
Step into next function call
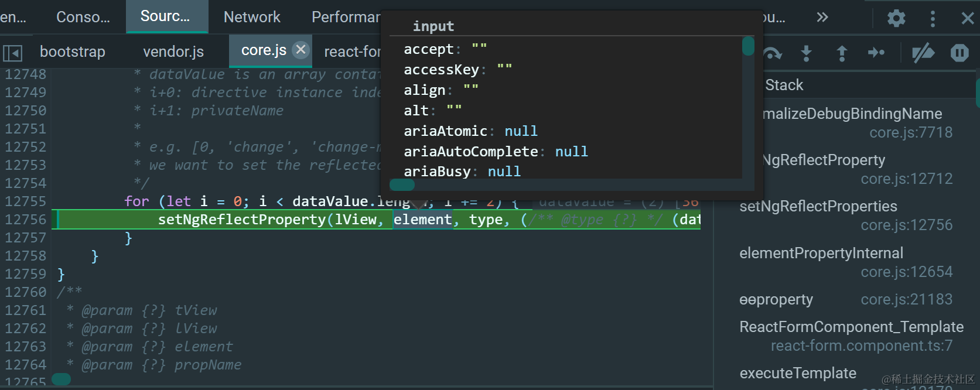coord(807,53)
